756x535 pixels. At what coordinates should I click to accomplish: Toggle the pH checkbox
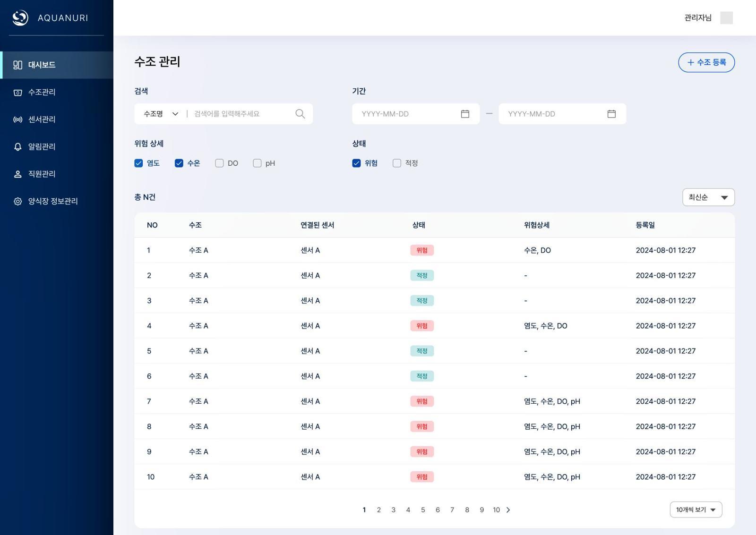pos(257,163)
